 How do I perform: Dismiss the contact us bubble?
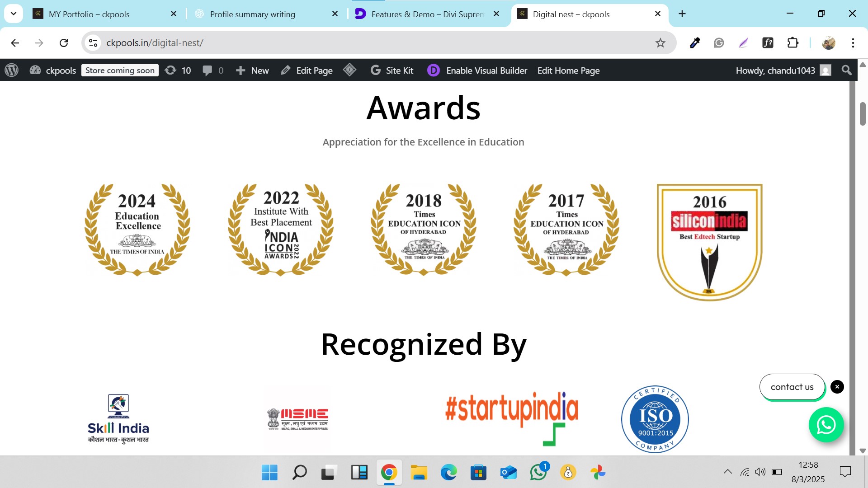[x=837, y=387]
